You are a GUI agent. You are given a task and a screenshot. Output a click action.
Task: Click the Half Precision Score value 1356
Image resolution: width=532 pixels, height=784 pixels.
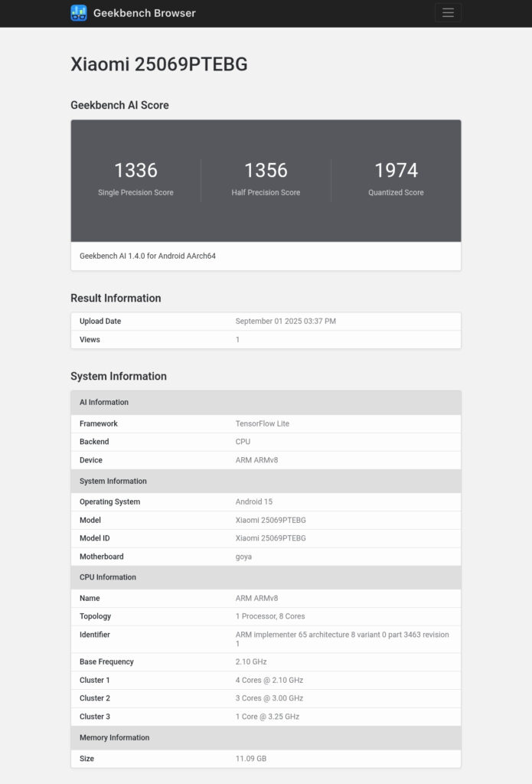266,170
